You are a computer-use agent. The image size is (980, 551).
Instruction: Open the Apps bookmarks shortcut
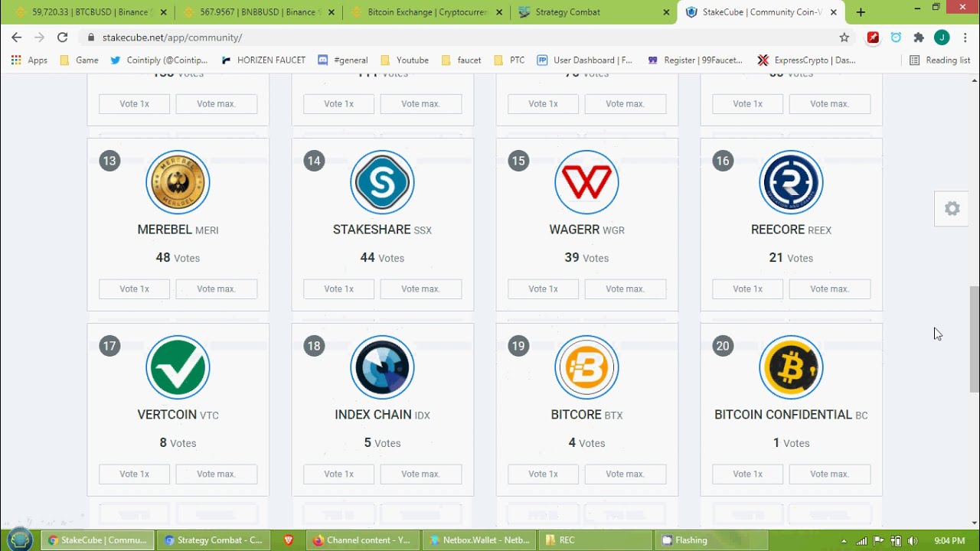(x=29, y=60)
